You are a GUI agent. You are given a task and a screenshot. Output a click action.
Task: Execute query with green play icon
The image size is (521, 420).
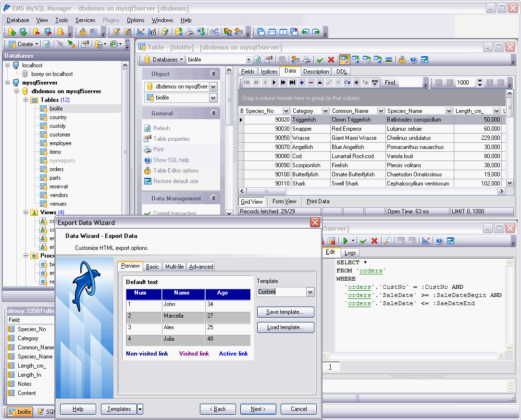tap(346, 241)
